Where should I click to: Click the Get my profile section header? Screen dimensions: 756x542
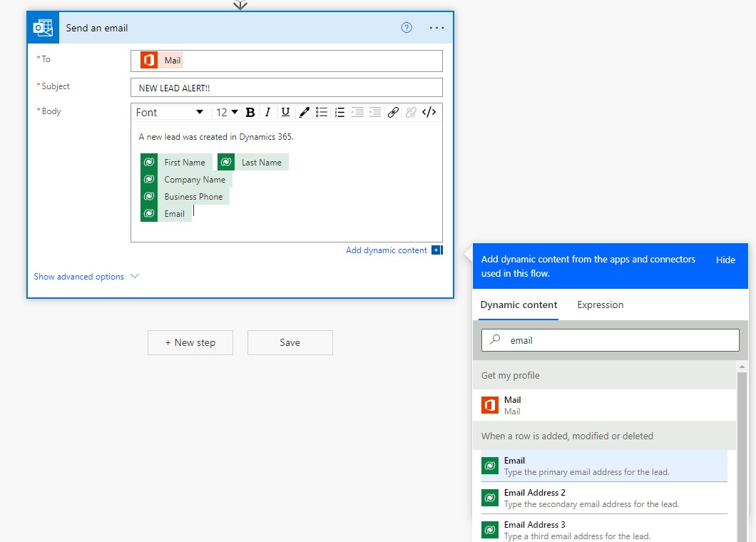point(605,375)
